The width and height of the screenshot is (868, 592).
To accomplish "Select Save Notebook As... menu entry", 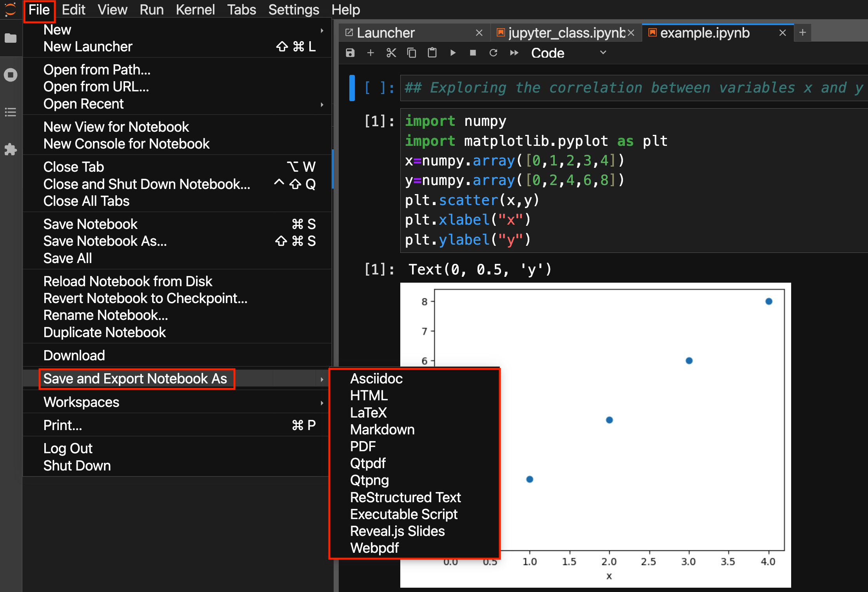I will (x=105, y=241).
